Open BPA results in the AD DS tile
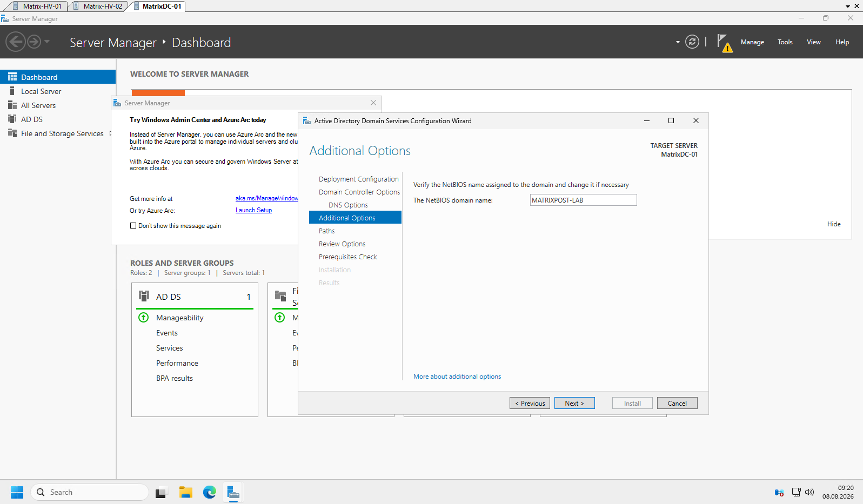The width and height of the screenshot is (863, 504). (x=175, y=378)
